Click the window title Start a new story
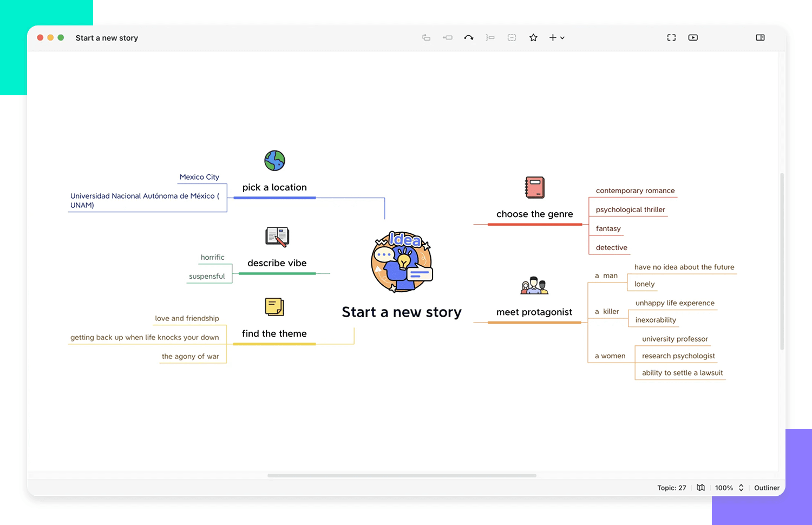The width and height of the screenshot is (812, 525). [x=107, y=38]
